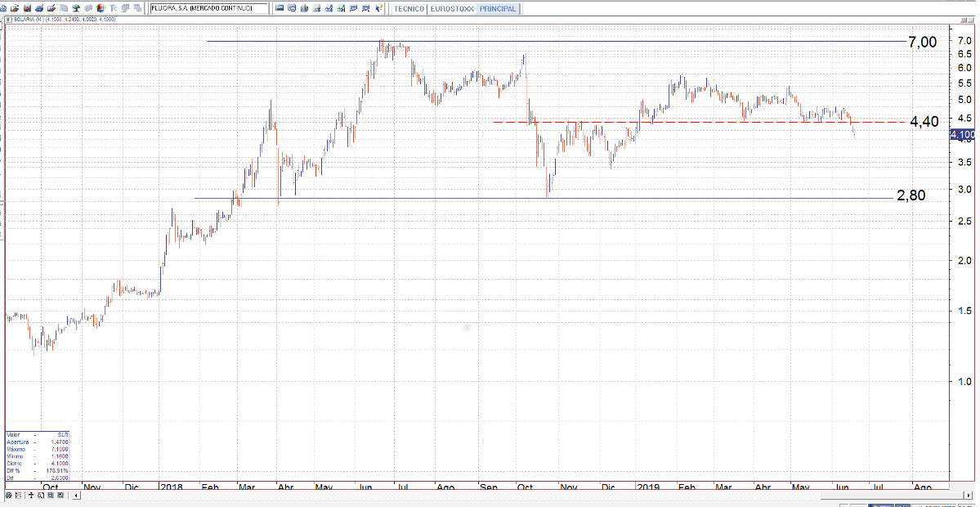Click the first icon right of symbol field

coord(280,8)
